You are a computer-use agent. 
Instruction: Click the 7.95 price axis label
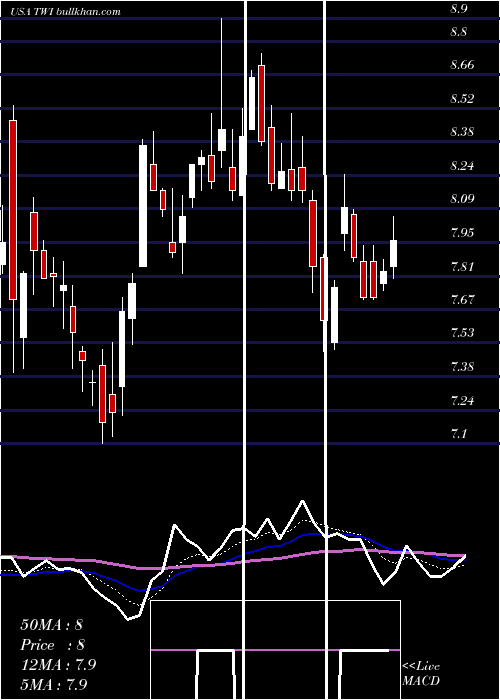pyautogui.click(x=462, y=232)
